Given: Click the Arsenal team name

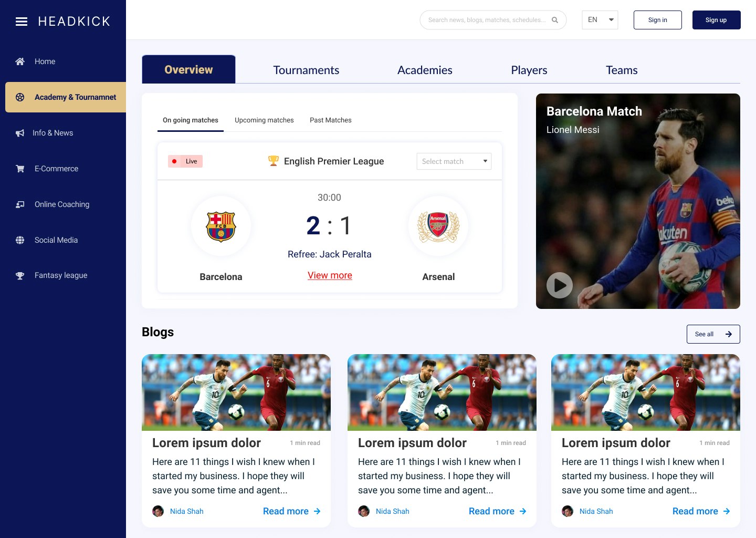Looking at the screenshot, I should click(x=438, y=277).
